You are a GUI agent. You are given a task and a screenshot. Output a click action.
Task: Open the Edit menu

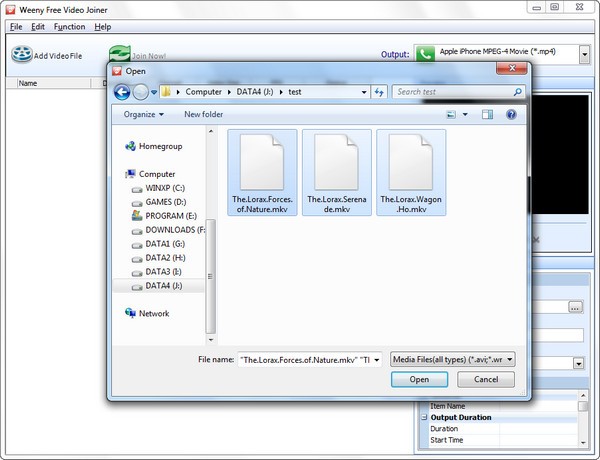(x=38, y=26)
